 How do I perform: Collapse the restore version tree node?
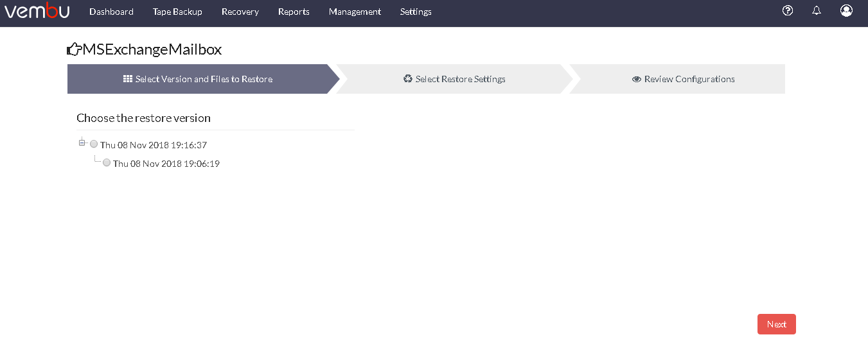pyautogui.click(x=82, y=142)
